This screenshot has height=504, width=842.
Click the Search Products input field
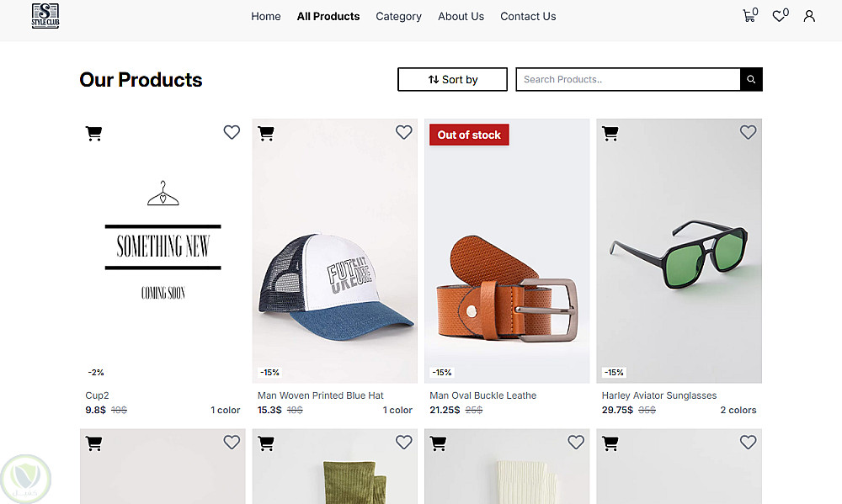point(627,80)
